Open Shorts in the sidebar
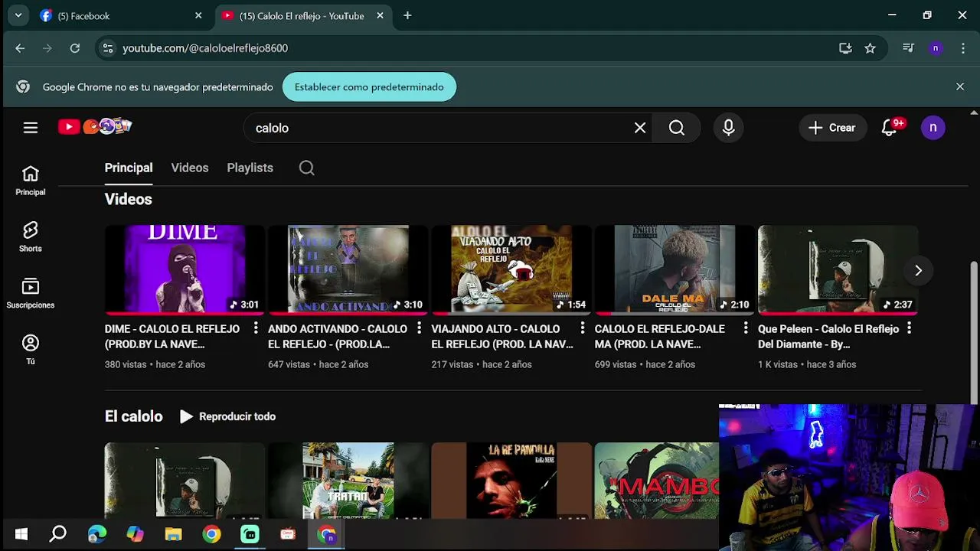 tap(31, 237)
